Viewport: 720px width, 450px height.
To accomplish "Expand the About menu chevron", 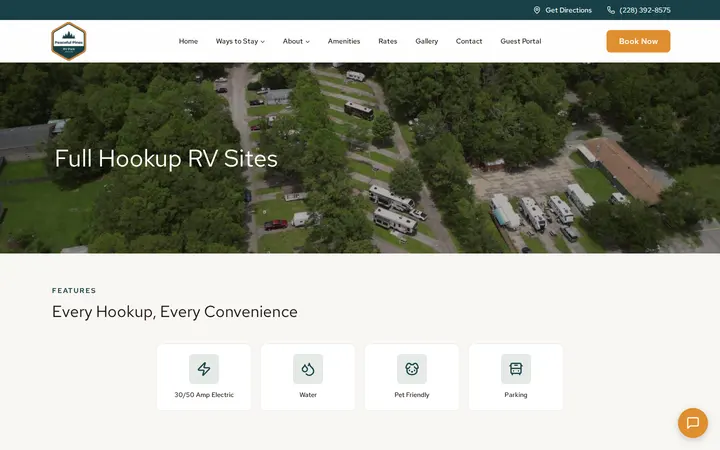I will click(308, 42).
